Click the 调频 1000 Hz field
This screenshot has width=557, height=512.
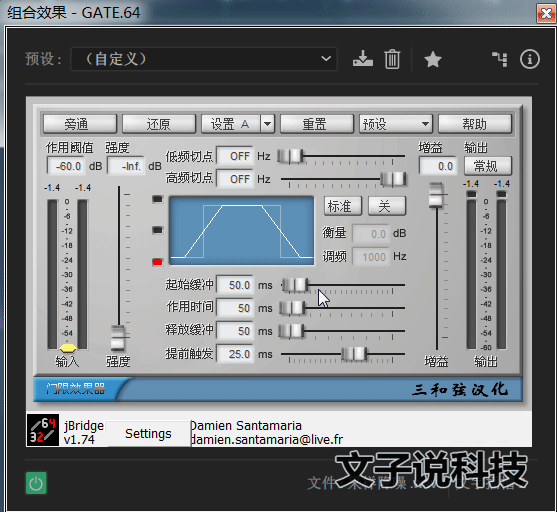[371, 256]
